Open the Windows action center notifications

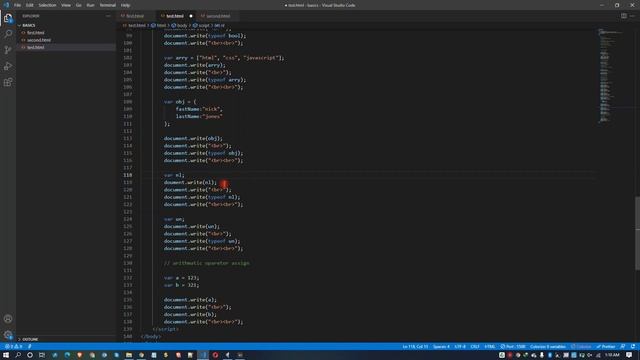(x=629, y=355)
